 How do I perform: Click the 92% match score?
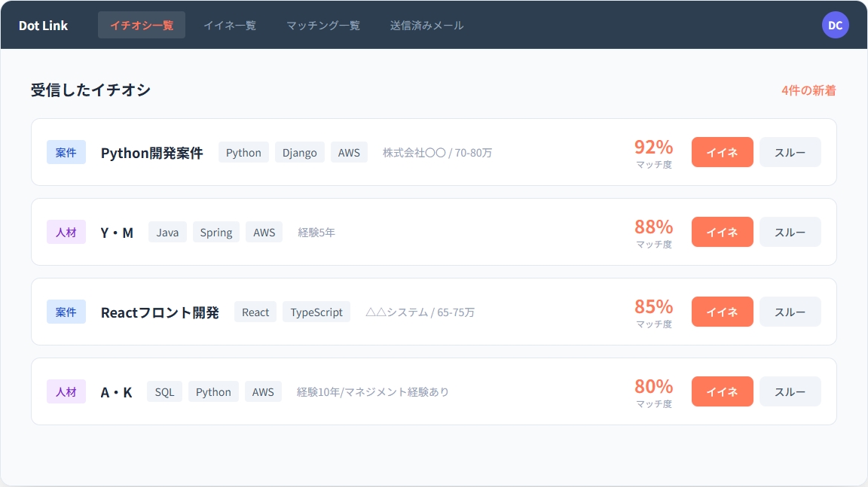click(653, 148)
